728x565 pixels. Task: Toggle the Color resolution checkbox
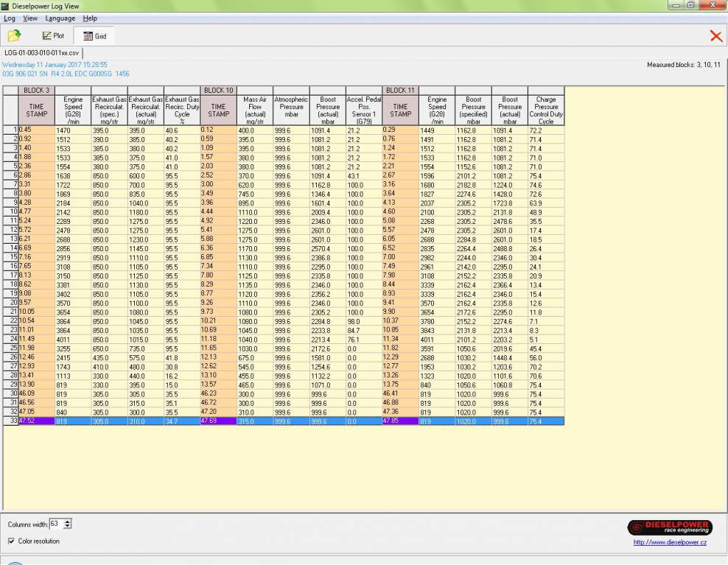11,541
